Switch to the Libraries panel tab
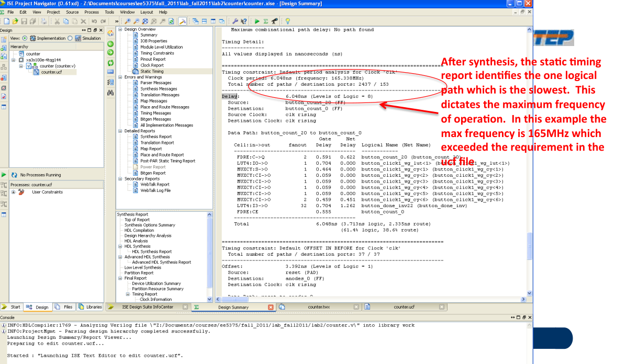The width and height of the screenshot is (626, 364). (90, 307)
